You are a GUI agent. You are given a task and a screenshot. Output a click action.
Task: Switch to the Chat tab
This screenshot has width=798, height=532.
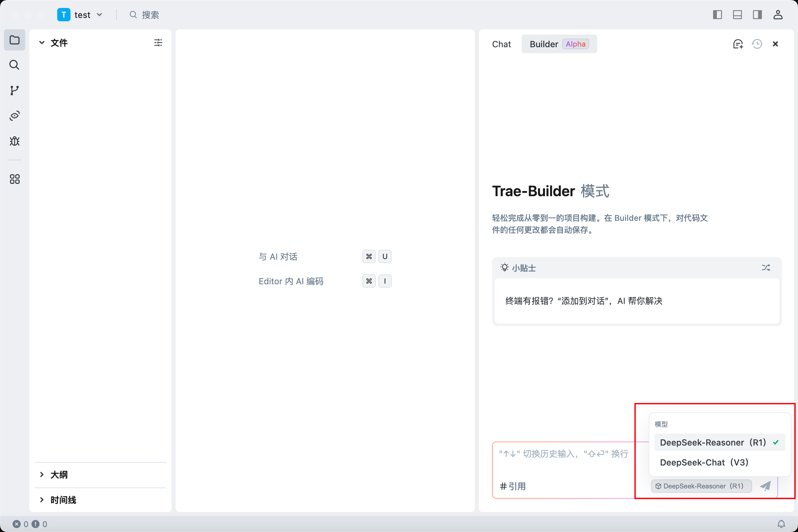[x=501, y=44]
